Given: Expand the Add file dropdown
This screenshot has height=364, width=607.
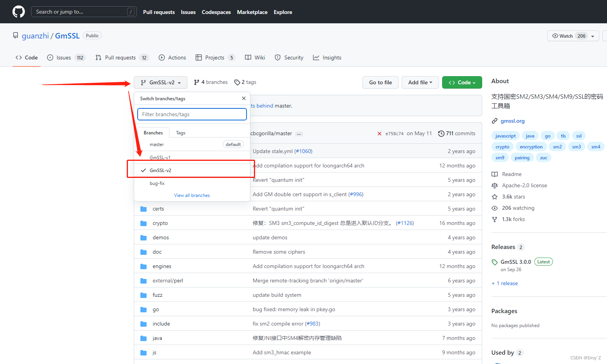Looking at the screenshot, I should pos(420,82).
